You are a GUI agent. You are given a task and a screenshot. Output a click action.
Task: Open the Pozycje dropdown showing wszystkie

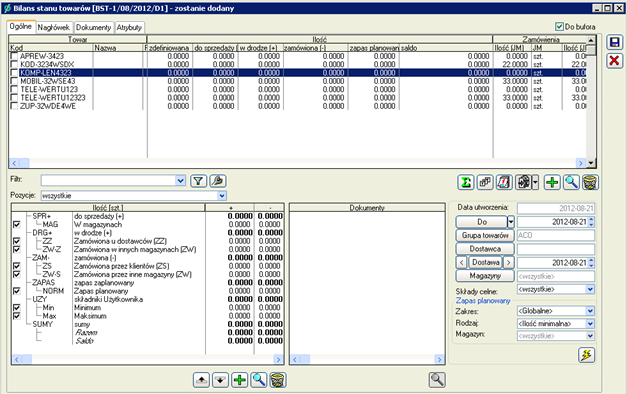click(x=222, y=196)
